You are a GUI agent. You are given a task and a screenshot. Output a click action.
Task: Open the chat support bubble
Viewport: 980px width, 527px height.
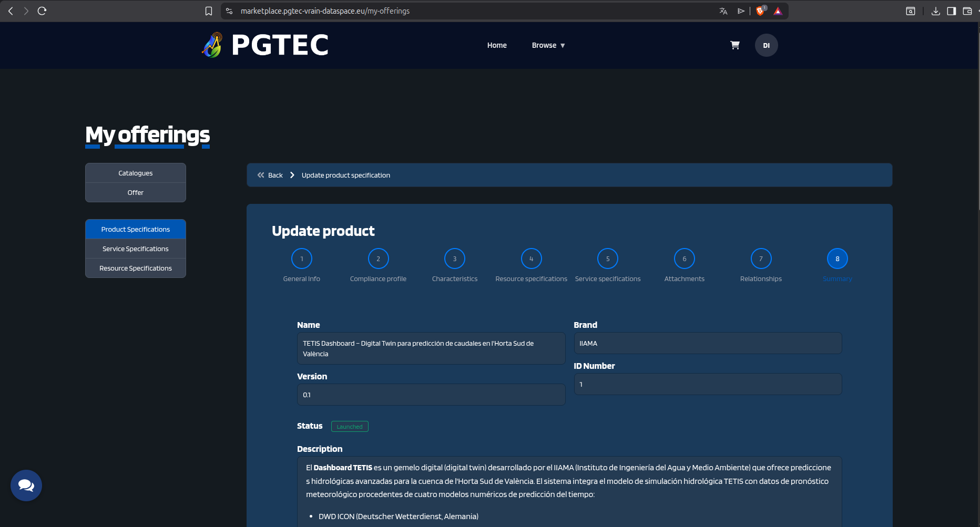click(26, 485)
